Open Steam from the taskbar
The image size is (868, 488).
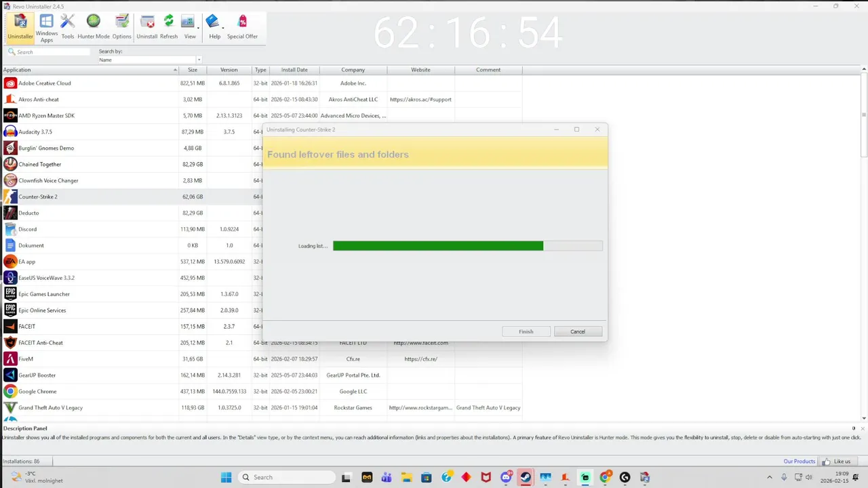[526, 477]
